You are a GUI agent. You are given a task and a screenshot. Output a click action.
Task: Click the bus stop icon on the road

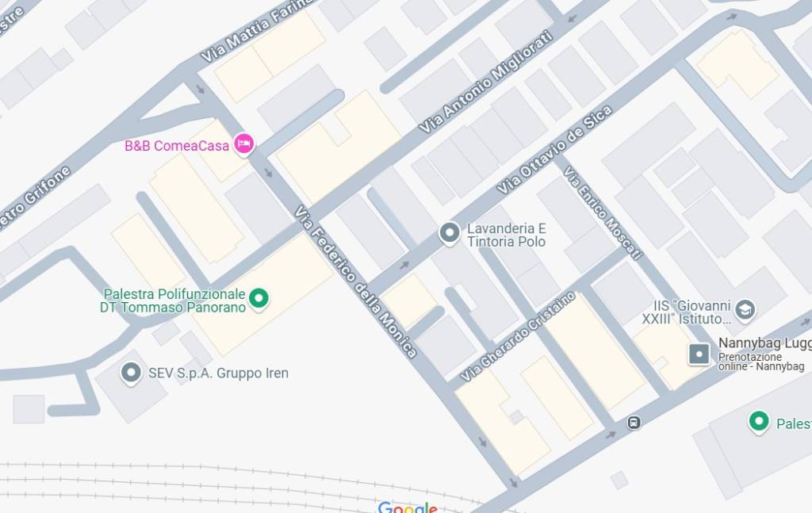(634, 423)
